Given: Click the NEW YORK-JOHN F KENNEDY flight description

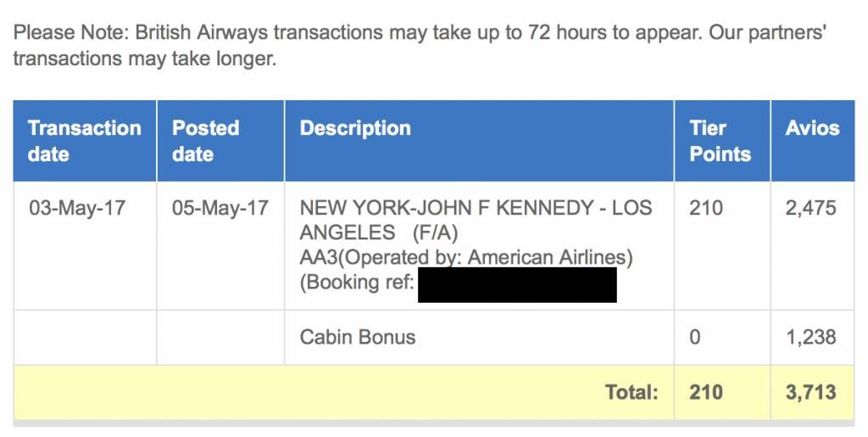Looking at the screenshot, I should click(x=476, y=220).
